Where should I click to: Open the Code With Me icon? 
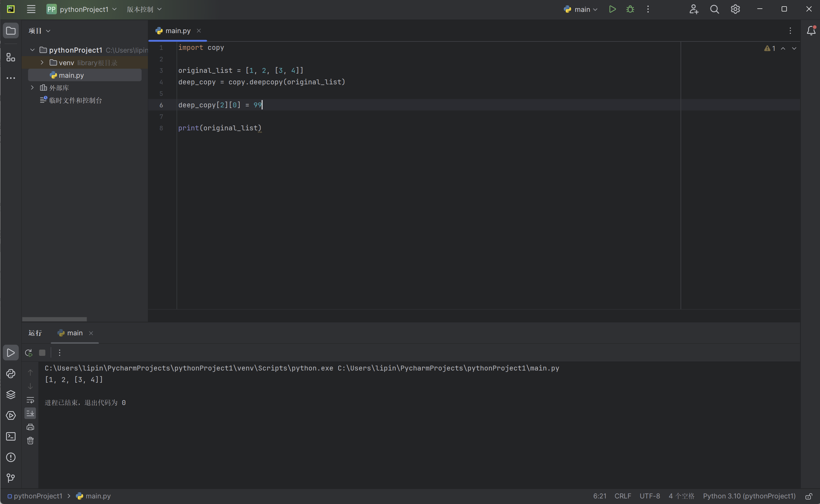tap(693, 9)
